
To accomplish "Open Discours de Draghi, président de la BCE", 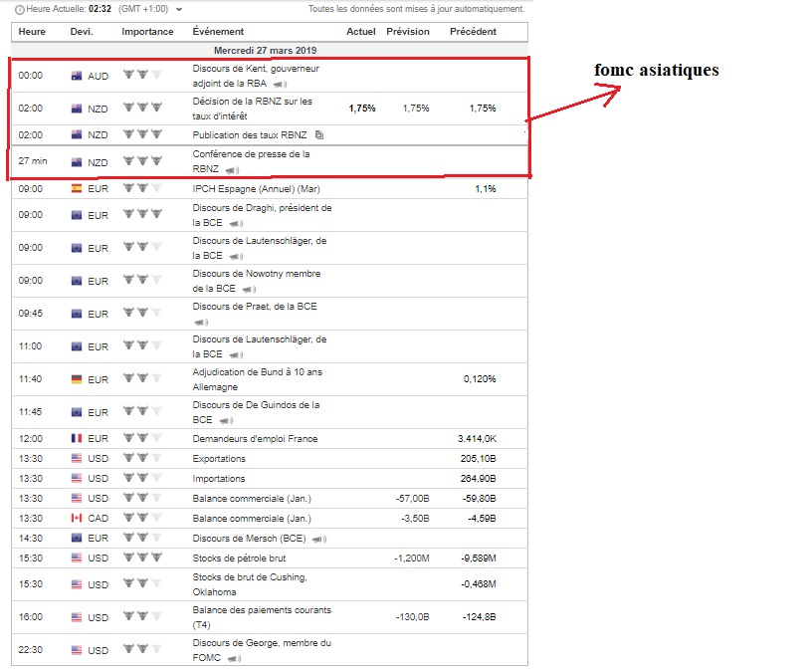I will (263, 215).
